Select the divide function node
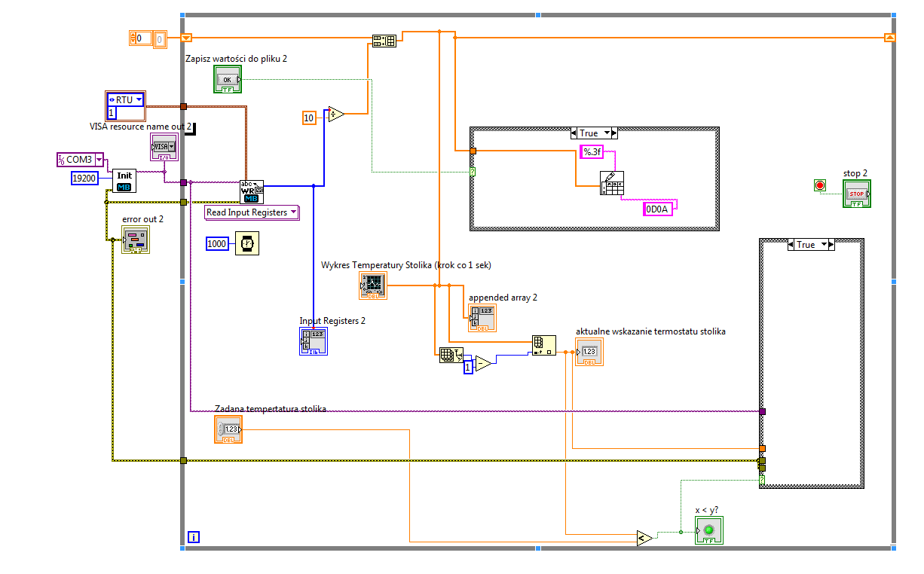 [x=335, y=114]
